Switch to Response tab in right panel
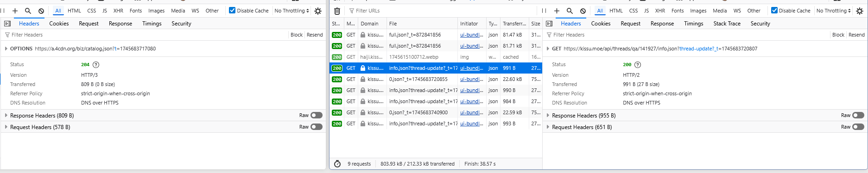This screenshot has width=868, height=173. pyautogui.click(x=662, y=24)
